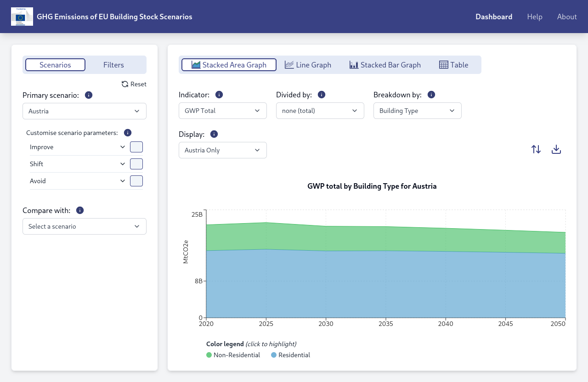This screenshot has height=382, width=588.
Task: Click info icon beside Display label
Action: (214, 134)
